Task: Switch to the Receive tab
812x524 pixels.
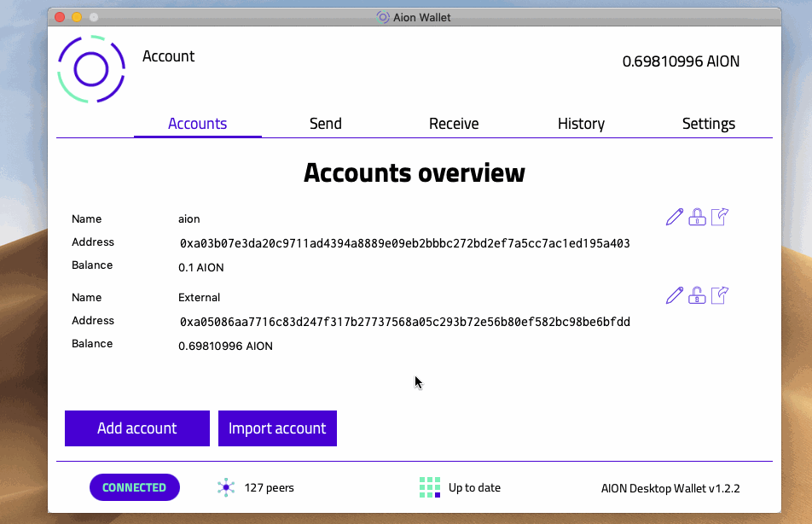Action: click(x=454, y=124)
